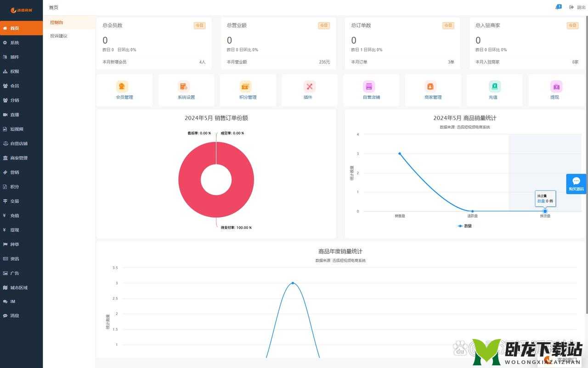Click 今日 badge on 总入驻商家 card
The image size is (588, 368).
click(572, 26)
